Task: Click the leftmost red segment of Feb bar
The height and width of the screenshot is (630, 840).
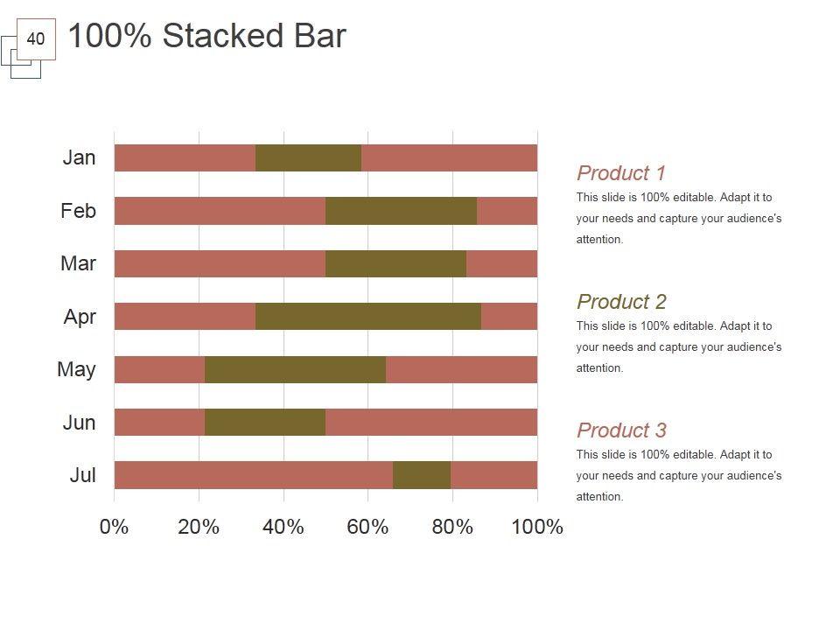Action: pos(219,211)
